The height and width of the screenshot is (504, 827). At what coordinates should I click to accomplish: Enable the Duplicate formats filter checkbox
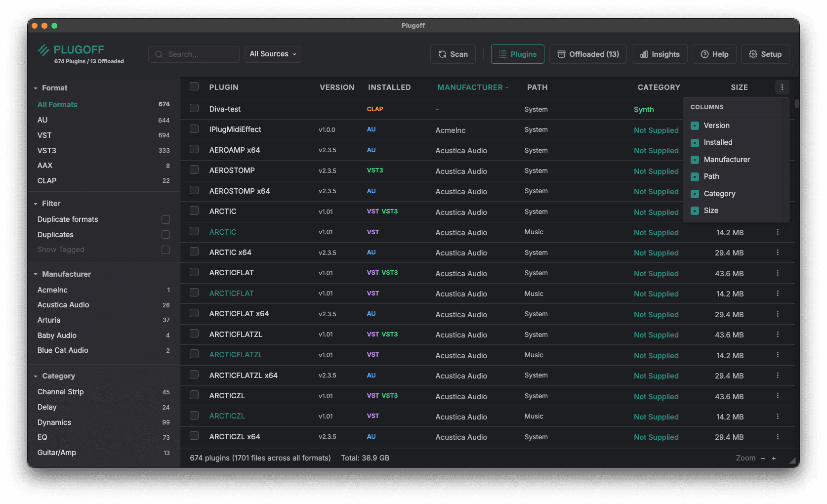point(165,219)
